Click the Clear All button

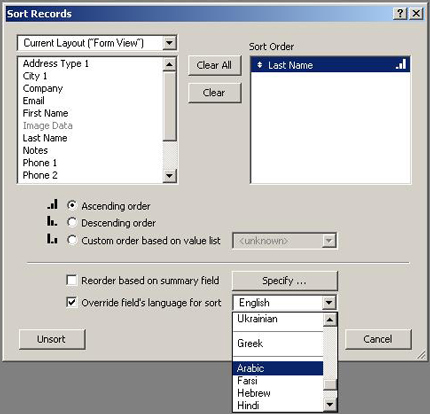point(214,65)
